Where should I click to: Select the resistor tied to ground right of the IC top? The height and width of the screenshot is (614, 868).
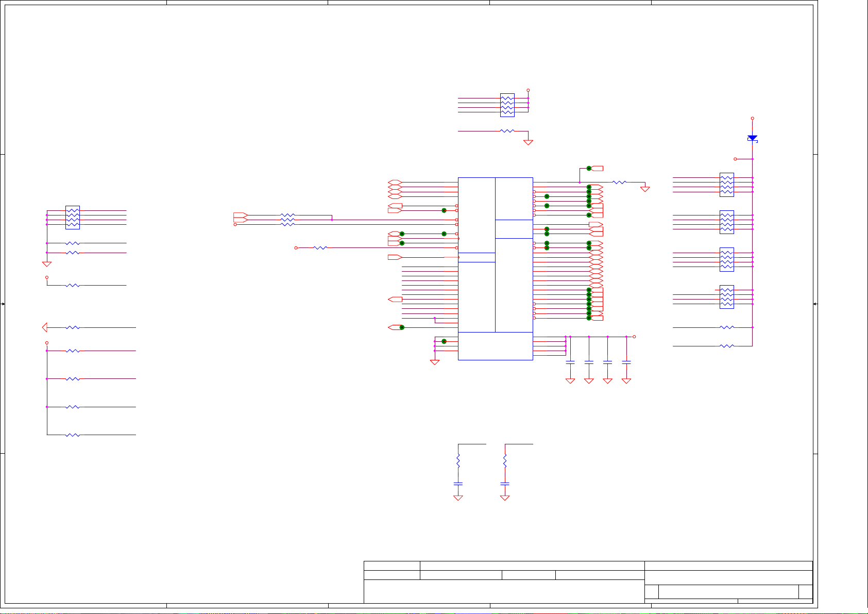coord(619,182)
